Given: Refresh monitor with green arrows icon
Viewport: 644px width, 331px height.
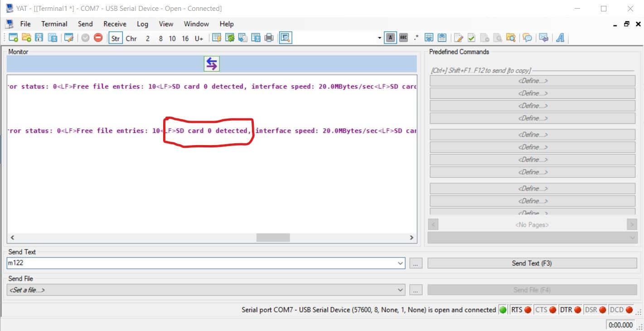Looking at the screenshot, I should tap(230, 38).
